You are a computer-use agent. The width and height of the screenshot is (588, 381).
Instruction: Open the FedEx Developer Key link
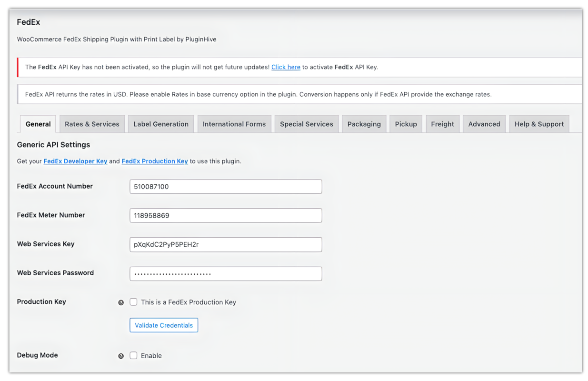coord(75,161)
